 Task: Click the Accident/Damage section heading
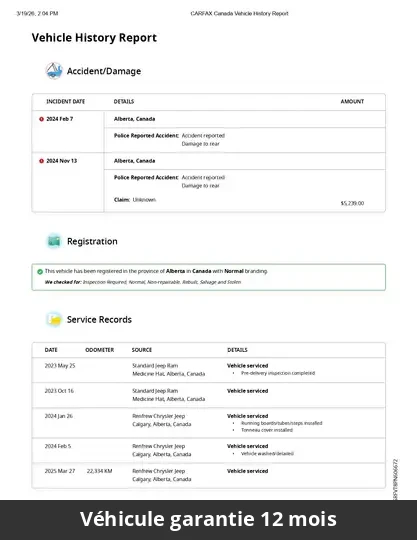104,71
